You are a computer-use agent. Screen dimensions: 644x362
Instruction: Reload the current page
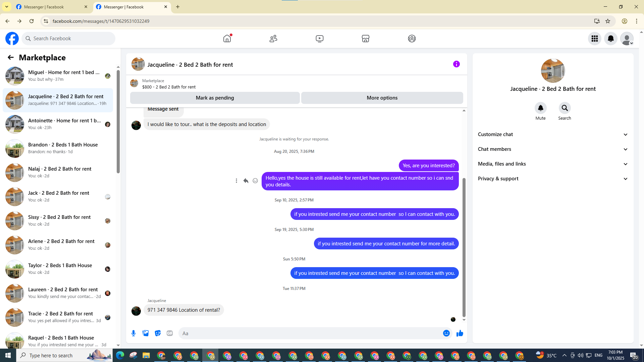tap(32, 21)
